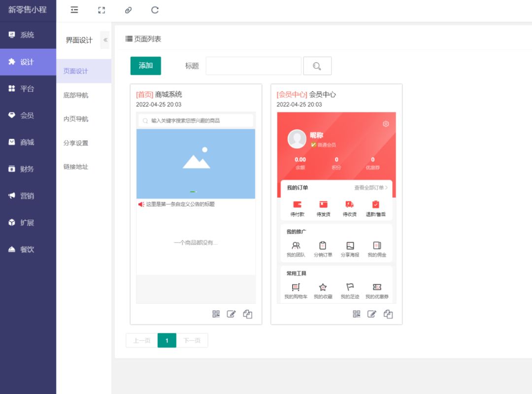Go to page 1 in pagination

[167, 340]
